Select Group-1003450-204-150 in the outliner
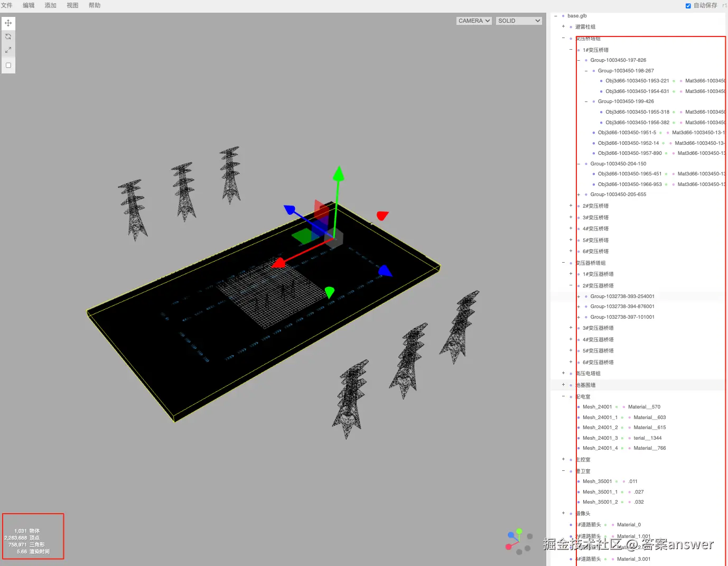 click(618, 164)
